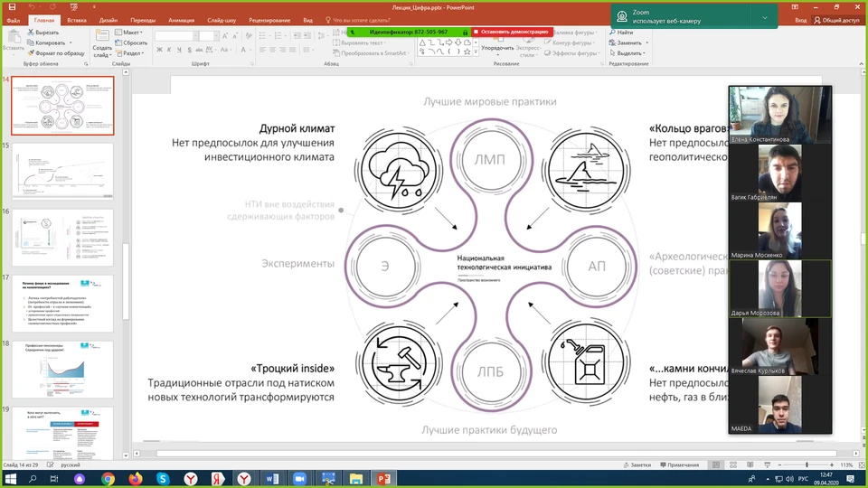868x488 pixels.
Task: Decrease the font size
Action: 235,36
